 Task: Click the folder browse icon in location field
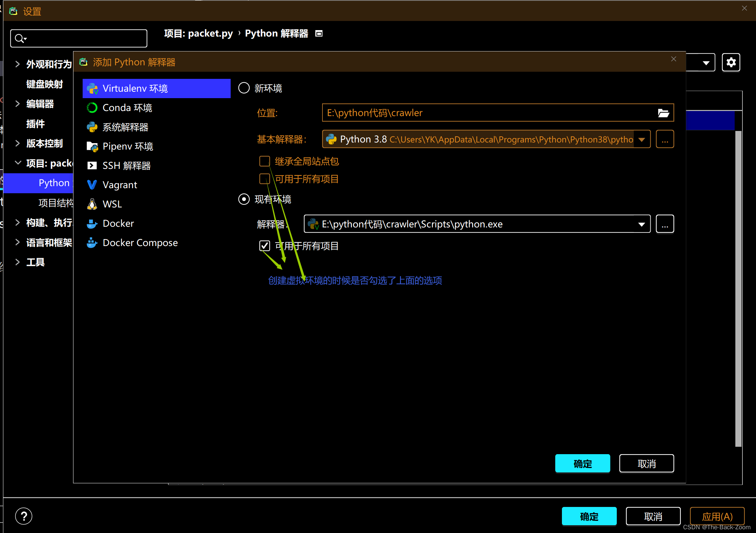pos(663,113)
